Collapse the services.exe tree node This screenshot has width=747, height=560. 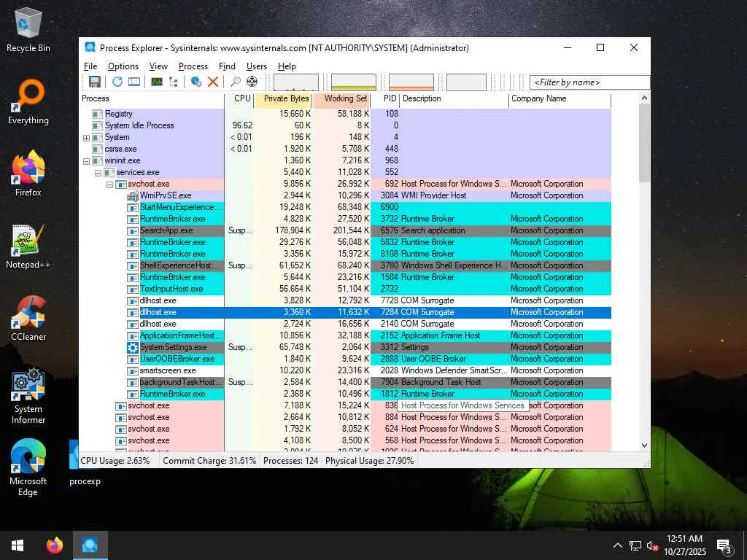tap(98, 173)
